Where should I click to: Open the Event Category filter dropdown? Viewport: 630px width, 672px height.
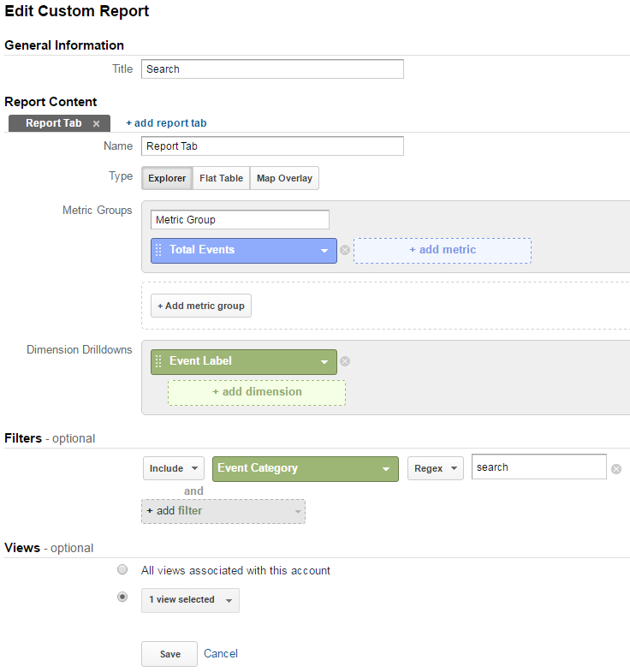coord(306,469)
